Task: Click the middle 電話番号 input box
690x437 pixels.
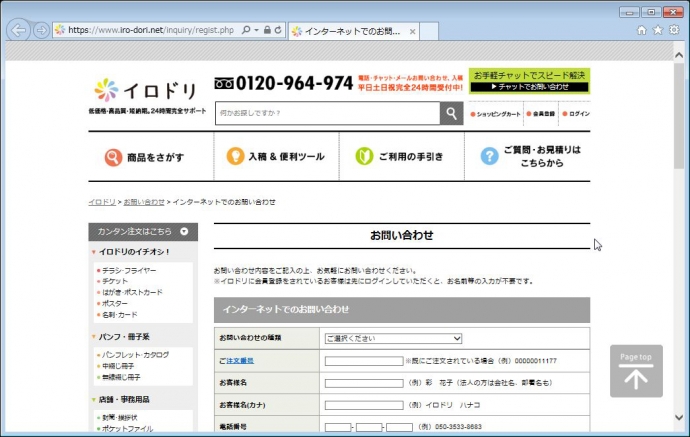Action: [369, 427]
